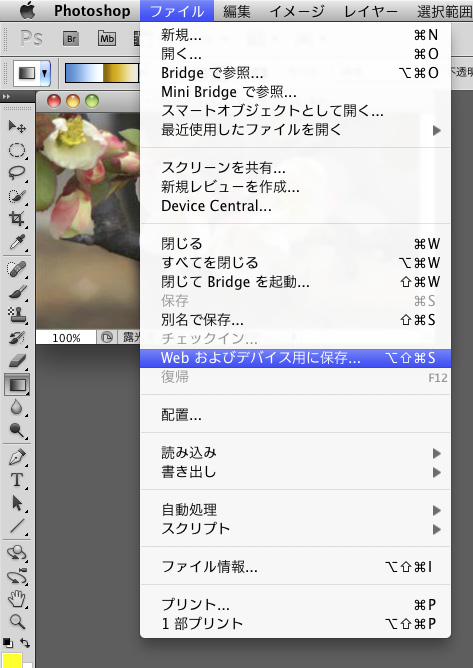Screen dimensions: 473x668
Task: Select the Eraser tool
Action: (17, 361)
